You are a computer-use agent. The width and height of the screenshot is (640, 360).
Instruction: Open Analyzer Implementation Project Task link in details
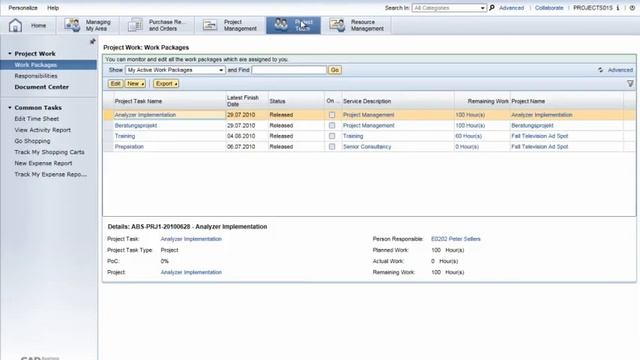click(x=191, y=239)
